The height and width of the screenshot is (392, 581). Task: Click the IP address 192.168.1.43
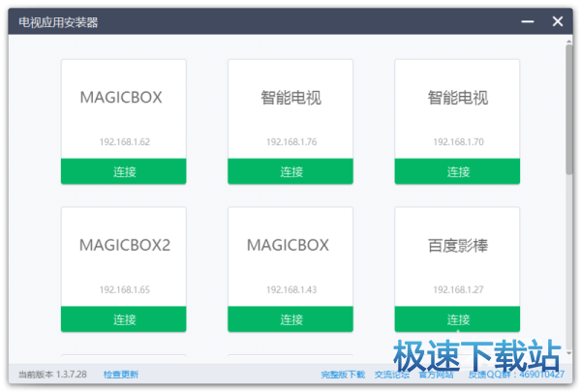pyautogui.click(x=291, y=289)
